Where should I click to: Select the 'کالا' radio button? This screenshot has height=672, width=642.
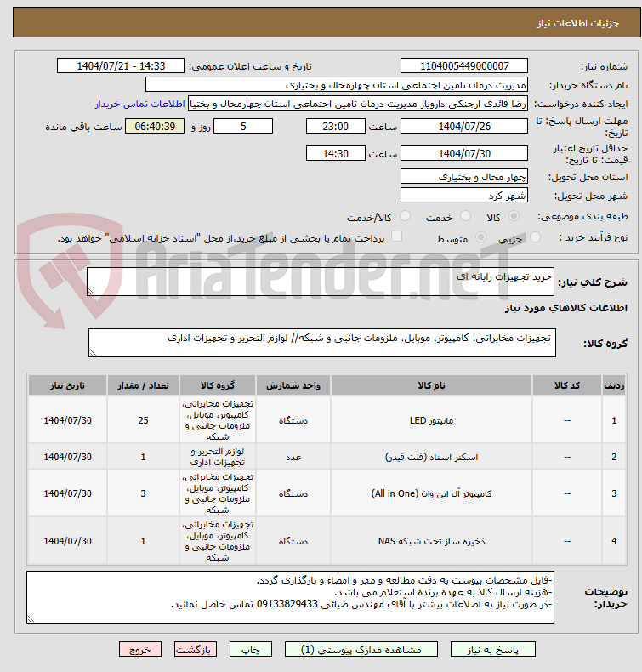coord(514,216)
